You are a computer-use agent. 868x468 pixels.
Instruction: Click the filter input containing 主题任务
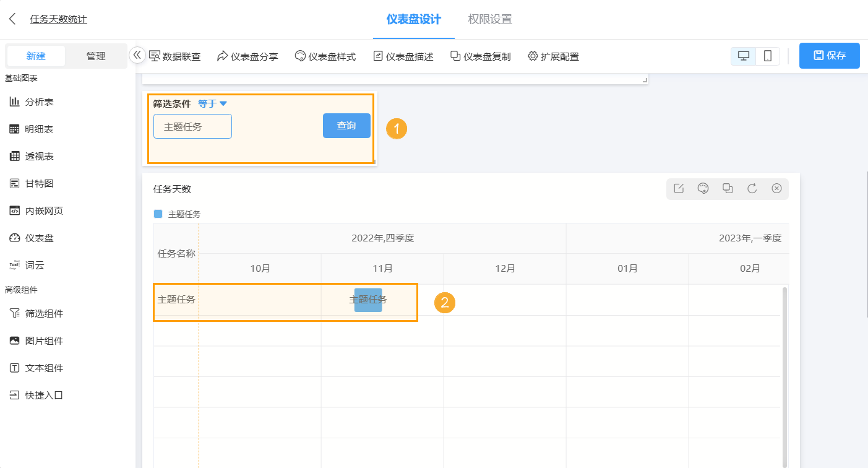pos(192,126)
